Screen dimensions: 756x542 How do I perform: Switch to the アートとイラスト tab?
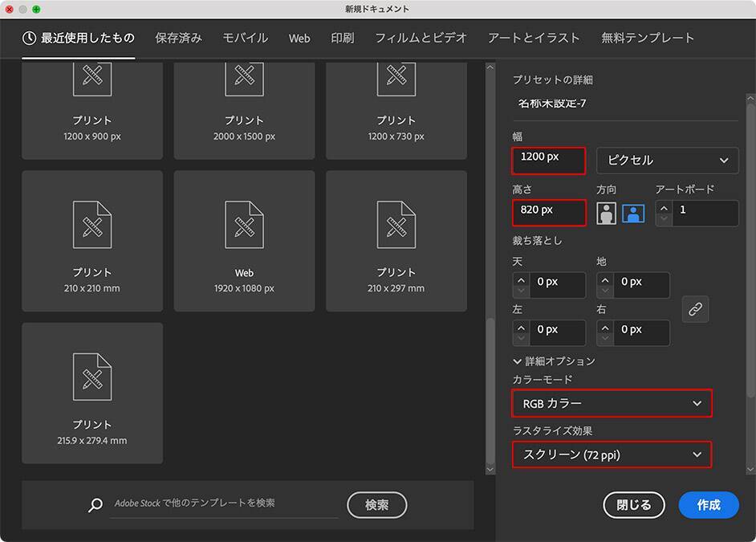[534, 38]
